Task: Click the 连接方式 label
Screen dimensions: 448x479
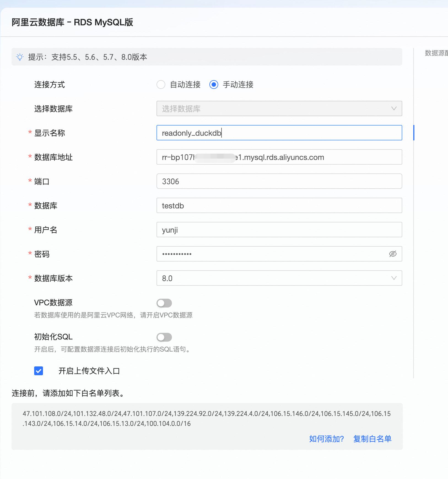Action: click(x=50, y=85)
